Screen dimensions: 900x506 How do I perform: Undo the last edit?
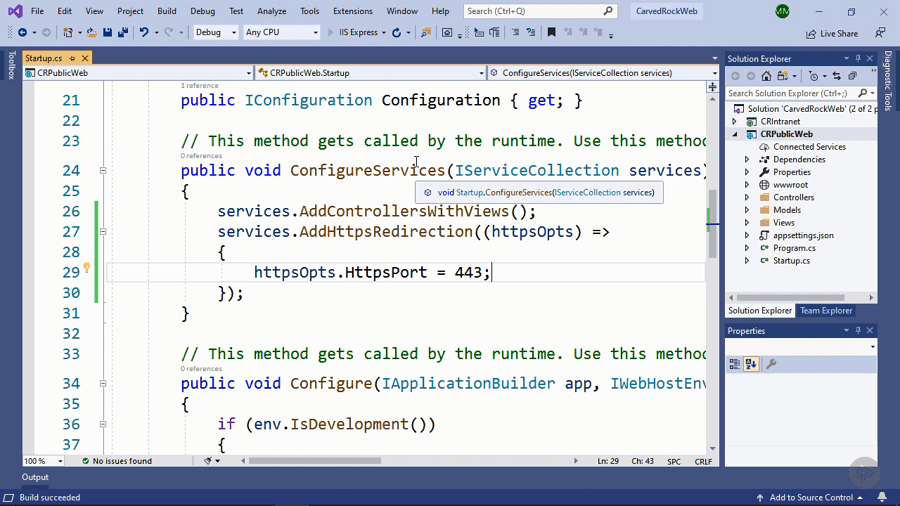pyautogui.click(x=143, y=33)
